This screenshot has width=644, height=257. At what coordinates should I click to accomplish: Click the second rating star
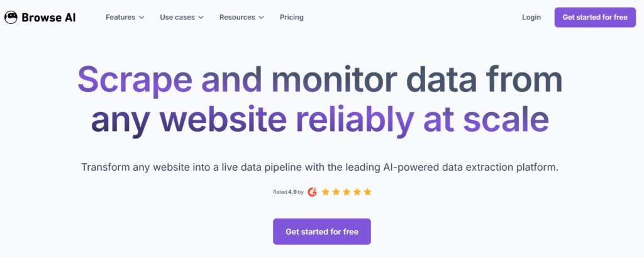pyautogui.click(x=336, y=191)
